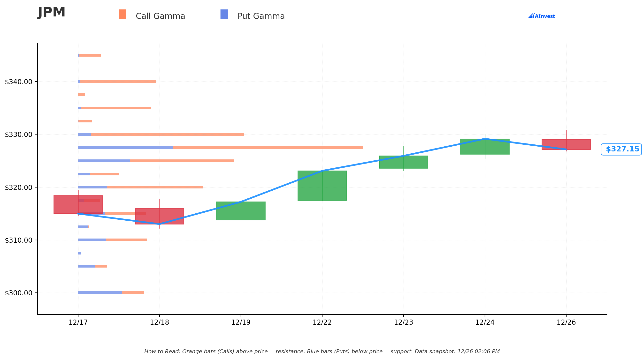Screen dimensions: 644x359
Task: Click the blue put gamma bar at $330
Action: click(x=85, y=135)
